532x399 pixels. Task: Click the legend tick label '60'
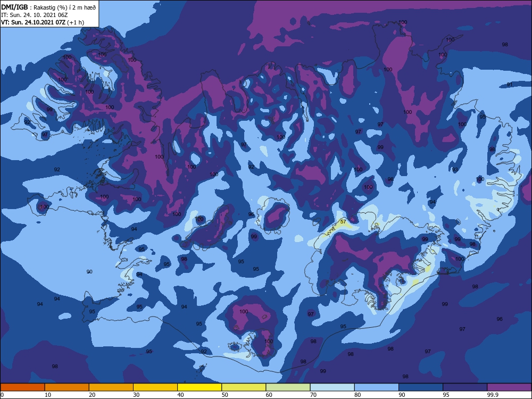pyautogui.click(x=269, y=395)
